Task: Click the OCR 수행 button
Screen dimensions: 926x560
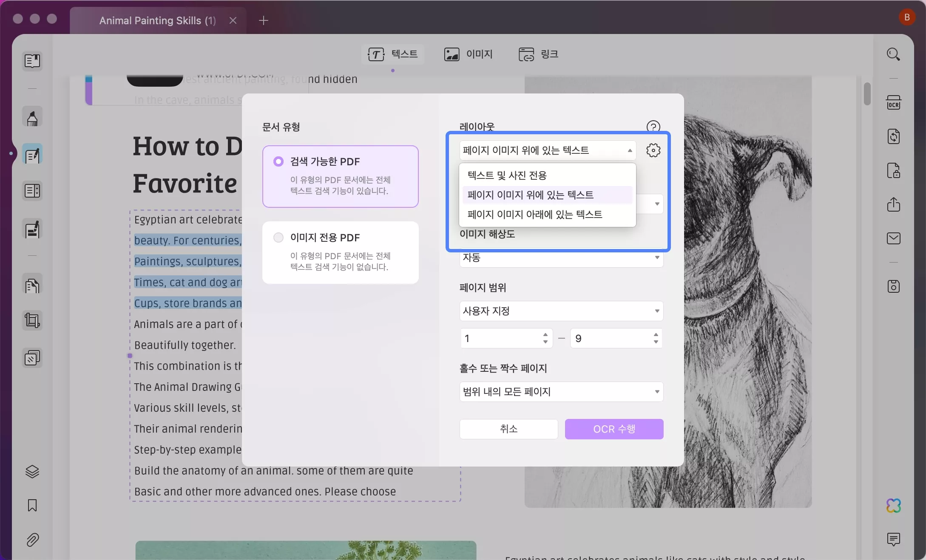Action: point(614,429)
